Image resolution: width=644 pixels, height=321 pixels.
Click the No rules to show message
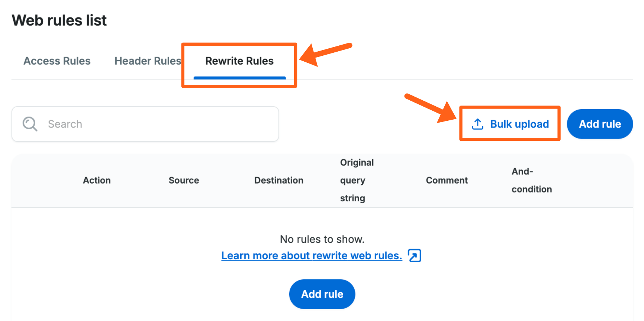pyautogui.click(x=322, y=239)
